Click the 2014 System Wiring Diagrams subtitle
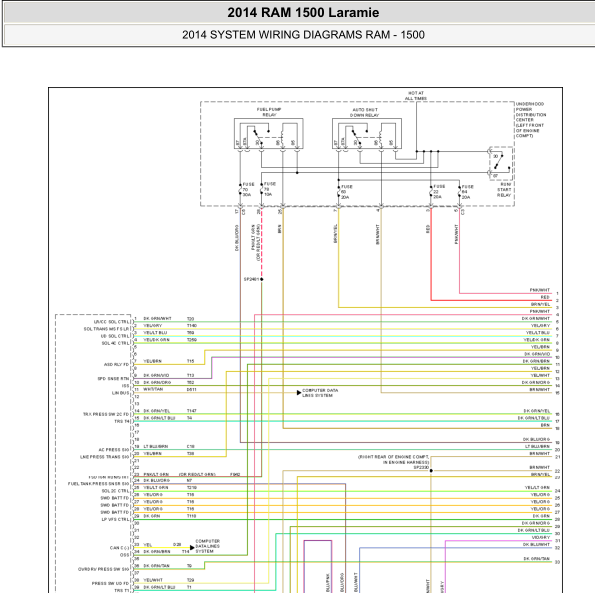This screenshot has width=595, height=593. (303, 35)
